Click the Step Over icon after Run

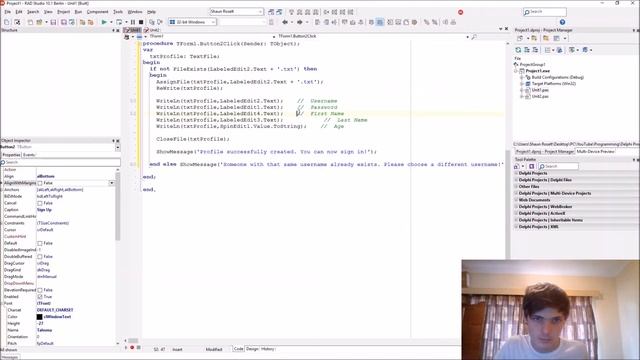(119, 22)
